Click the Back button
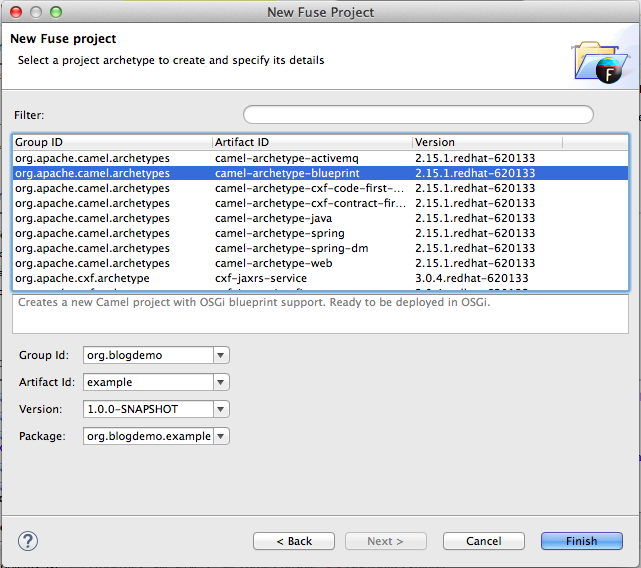This screenshot has width=641, height=568. pos(294,541)
